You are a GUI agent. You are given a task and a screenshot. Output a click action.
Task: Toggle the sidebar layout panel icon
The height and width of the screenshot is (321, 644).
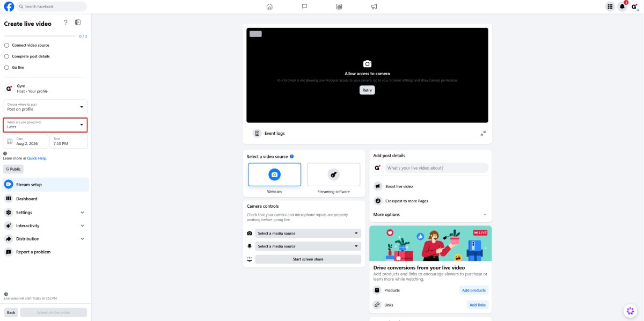pyautogui.click(x=78, y=23)
